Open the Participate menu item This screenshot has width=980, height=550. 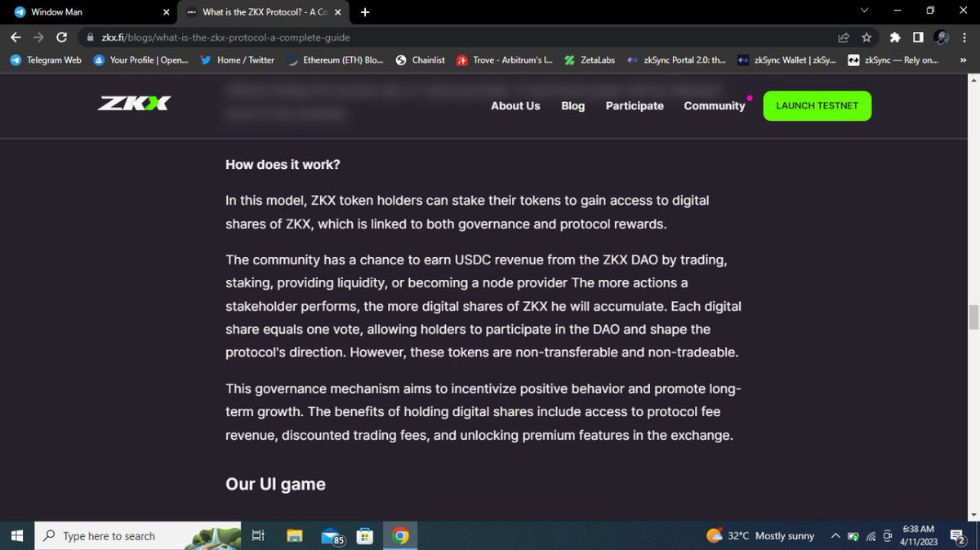point(635,106)
